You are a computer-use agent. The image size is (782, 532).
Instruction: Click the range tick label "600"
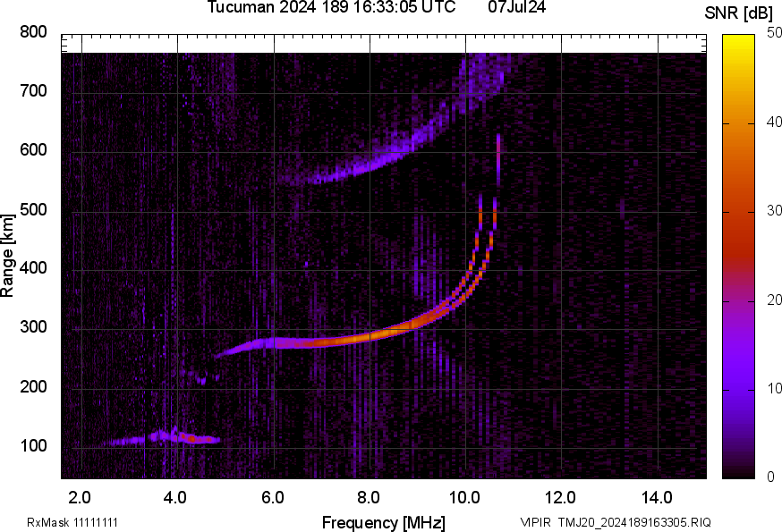33,150
